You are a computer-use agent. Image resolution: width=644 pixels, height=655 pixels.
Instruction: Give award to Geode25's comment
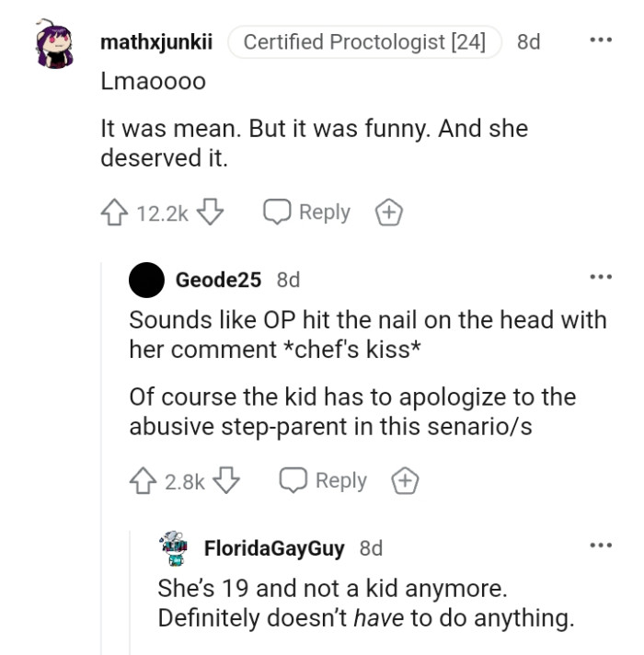[x=405, y=481]
